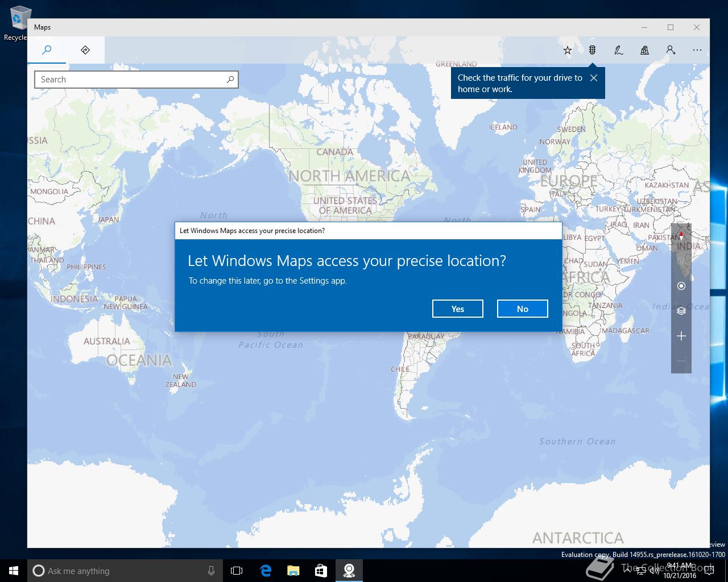Open the Directions tab
The width and height of the screenshot is (728, 582).
click(85, 50)
